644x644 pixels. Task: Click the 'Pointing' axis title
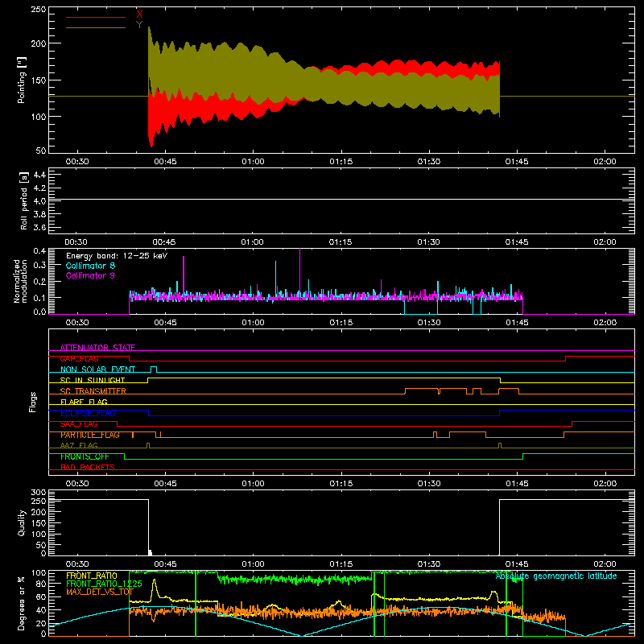coord(22,80)
